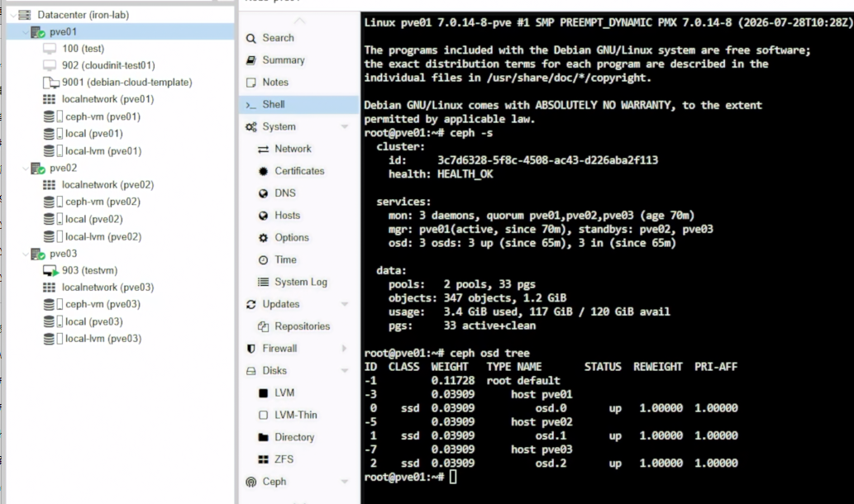Open the System Log entry
Image resolution: width=854 pixels, height=504 pixels.
click(x=299, y=282)
